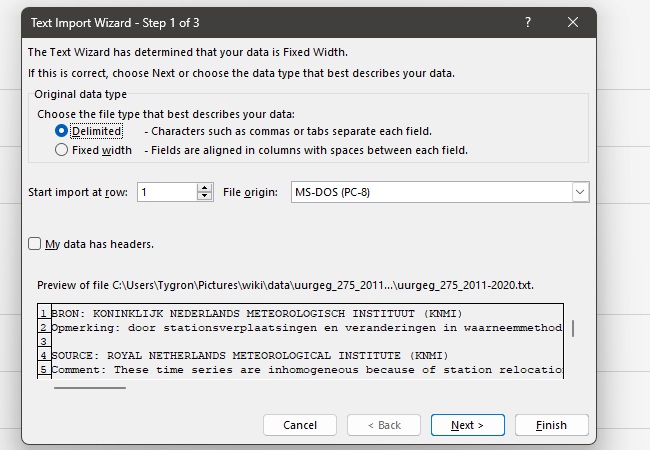
Task: Click the Start import at row field
Action: pyautogui.click(x=166, y=192)
